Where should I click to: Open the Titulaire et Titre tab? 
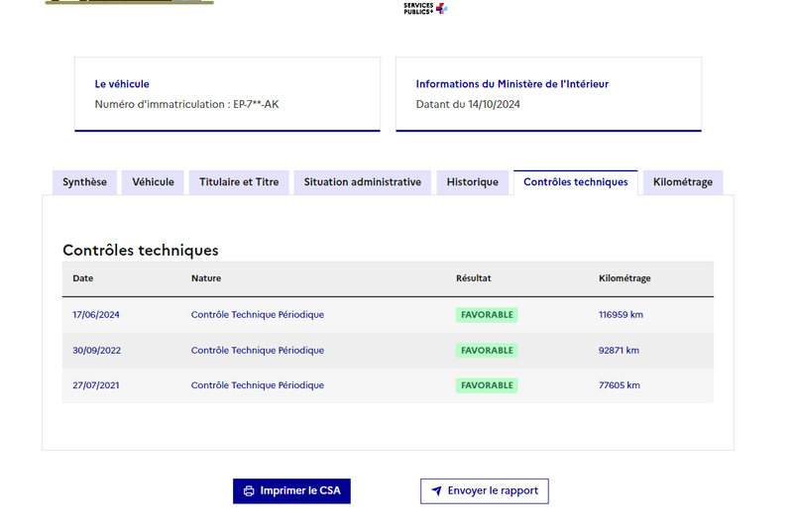pos(239,182)
